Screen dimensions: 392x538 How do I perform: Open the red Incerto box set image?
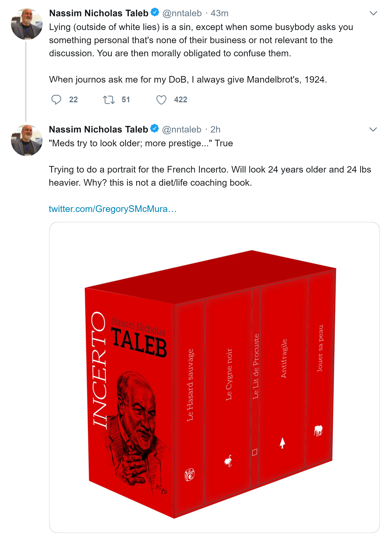pyautogui.click(x=214, y=377)
